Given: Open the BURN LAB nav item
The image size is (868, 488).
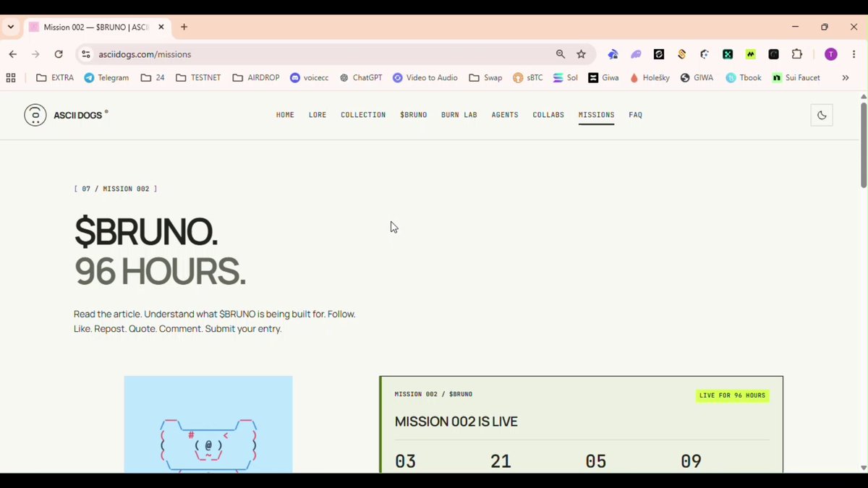Looking at the screenshot, I should 459,115.
